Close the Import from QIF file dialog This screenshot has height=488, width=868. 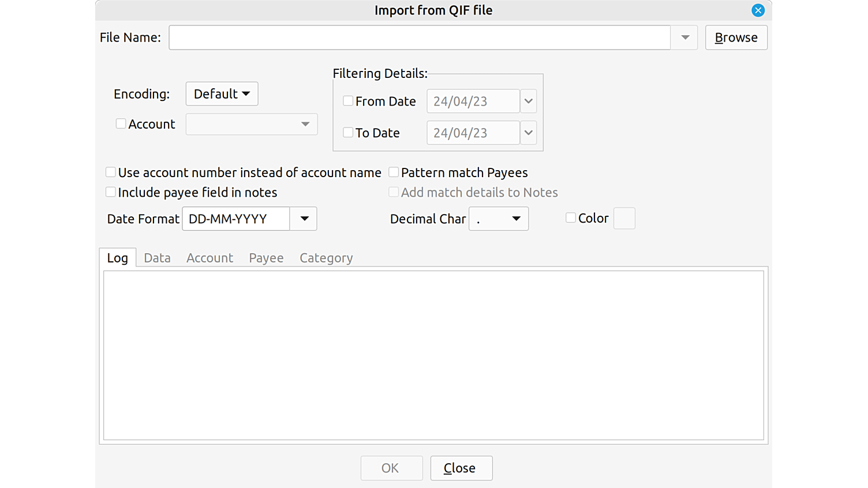[x=758, y=10]
